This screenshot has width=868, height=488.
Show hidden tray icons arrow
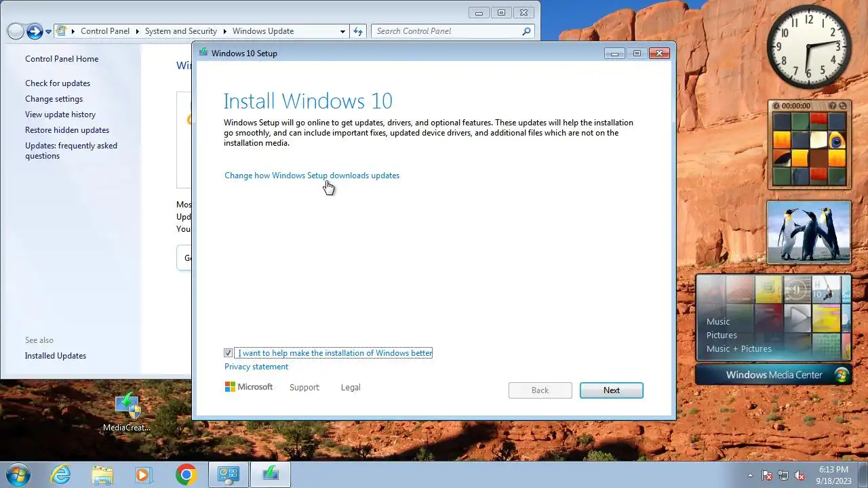[750, 475]
